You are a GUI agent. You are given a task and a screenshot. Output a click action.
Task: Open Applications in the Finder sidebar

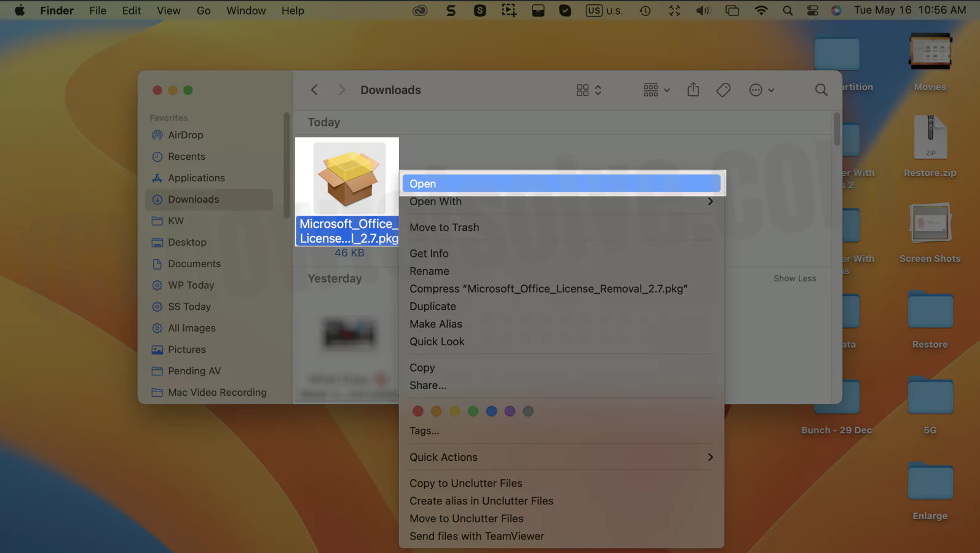point(196,178)
